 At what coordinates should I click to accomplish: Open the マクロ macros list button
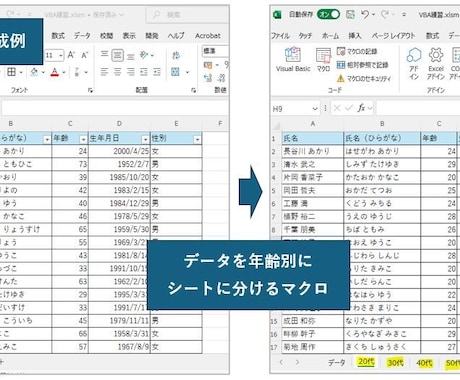(323, 59)
